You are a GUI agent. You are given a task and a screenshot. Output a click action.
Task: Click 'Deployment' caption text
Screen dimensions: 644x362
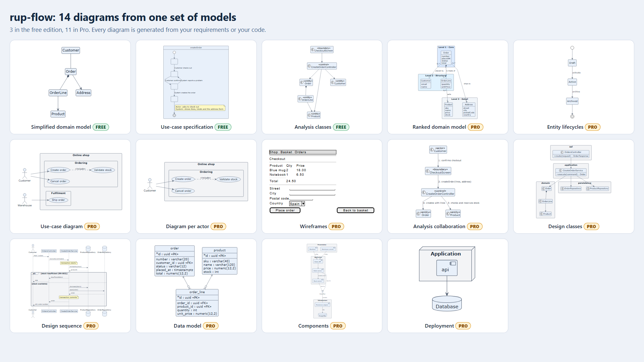click(x=439, y=326)
